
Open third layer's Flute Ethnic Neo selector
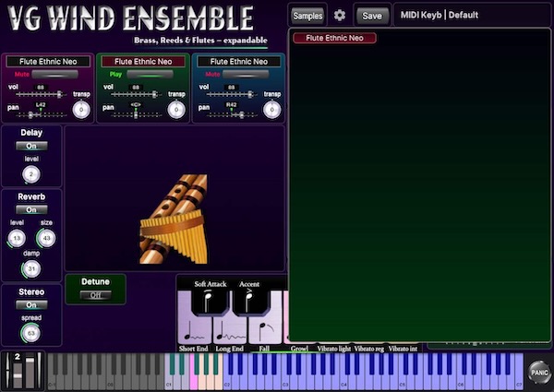pos(239,62)
